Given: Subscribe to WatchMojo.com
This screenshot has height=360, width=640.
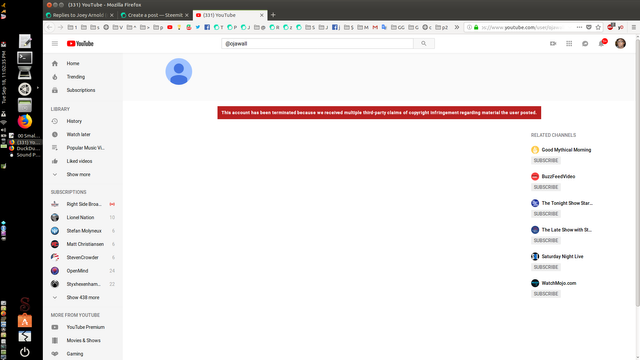Looking at the screenshot, I should pyautogui.click(x=546, y=294).
